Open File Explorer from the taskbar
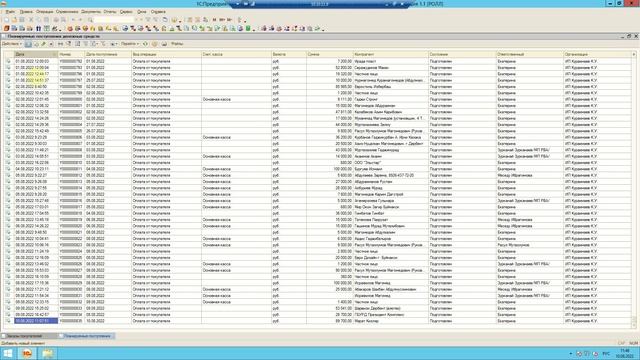The image size is (640, 360). (x=47, y=353)
